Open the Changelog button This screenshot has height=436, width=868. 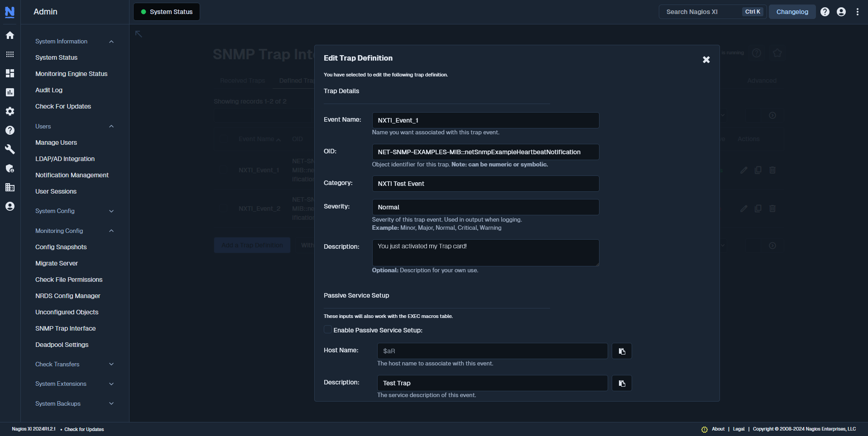[x=792, y=12]
